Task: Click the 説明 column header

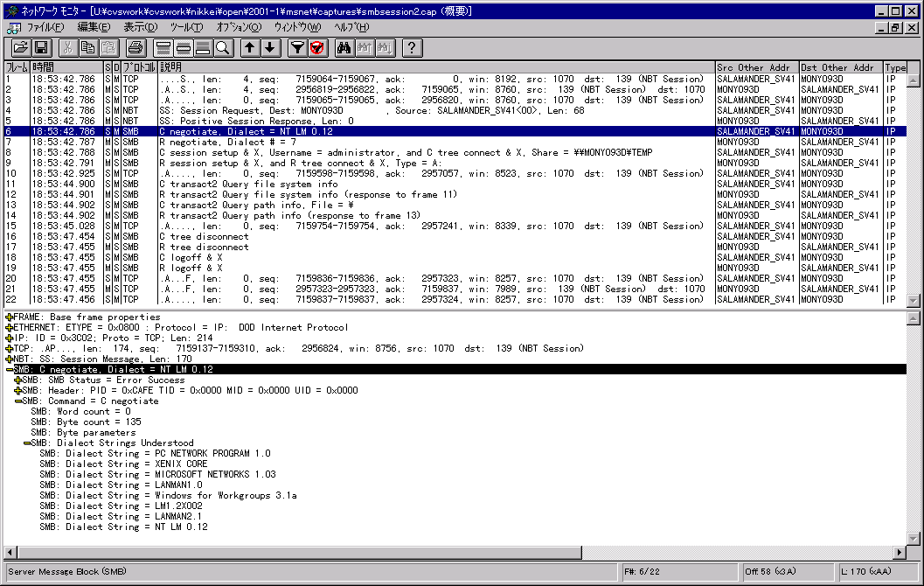Action: [x=436, y=67]
